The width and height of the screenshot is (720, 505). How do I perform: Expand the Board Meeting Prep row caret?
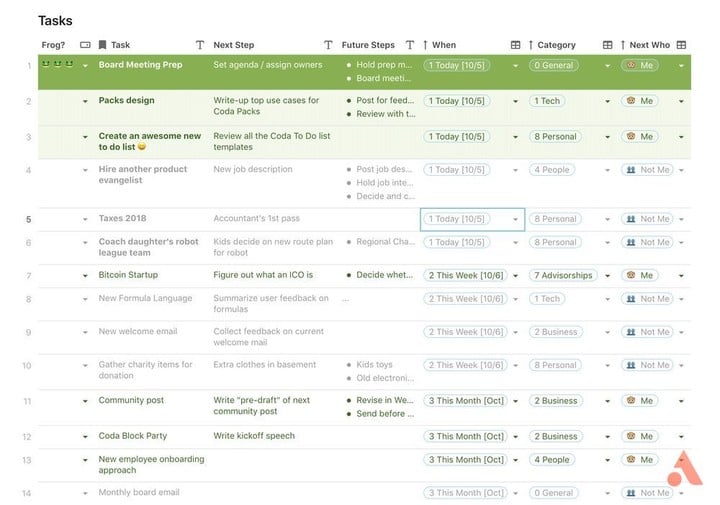tap(85, 66)
